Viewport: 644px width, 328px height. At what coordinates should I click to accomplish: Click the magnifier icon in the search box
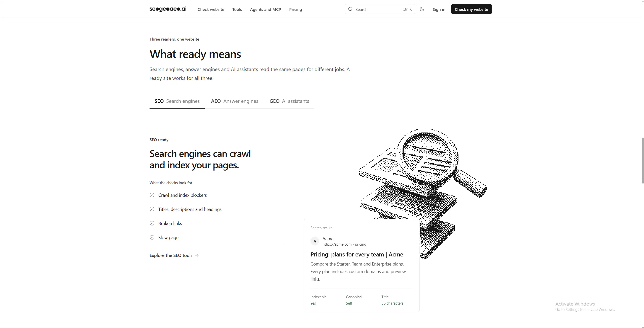pos(350,9)
